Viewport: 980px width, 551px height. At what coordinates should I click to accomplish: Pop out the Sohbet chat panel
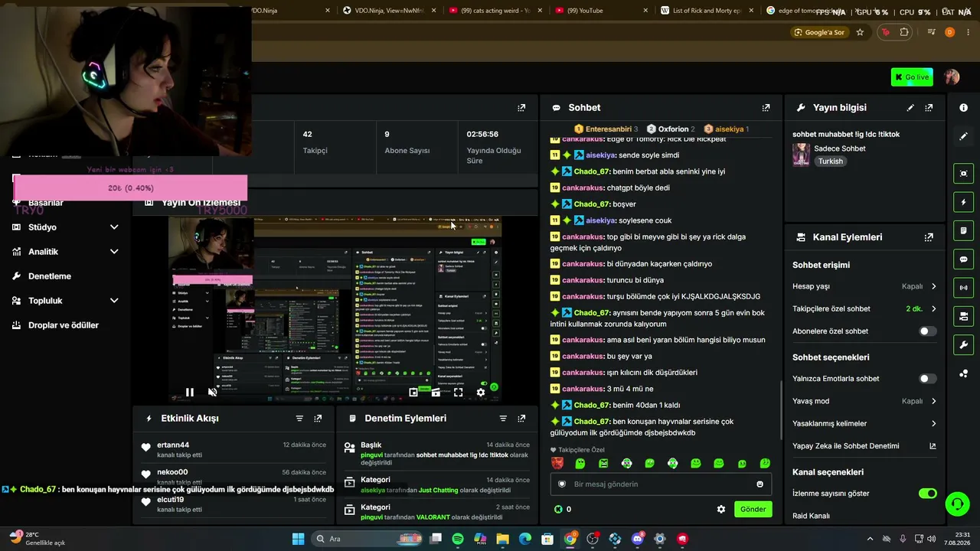[x=766, y=108]
